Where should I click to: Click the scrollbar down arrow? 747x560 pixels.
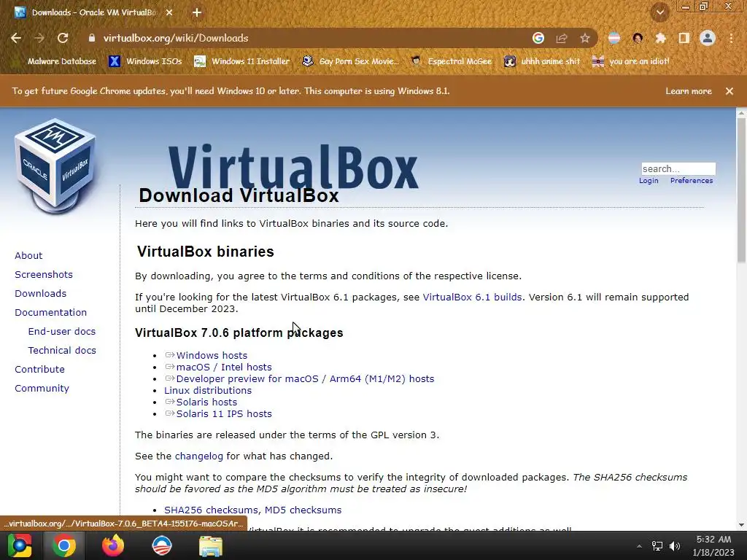[741, 525]
